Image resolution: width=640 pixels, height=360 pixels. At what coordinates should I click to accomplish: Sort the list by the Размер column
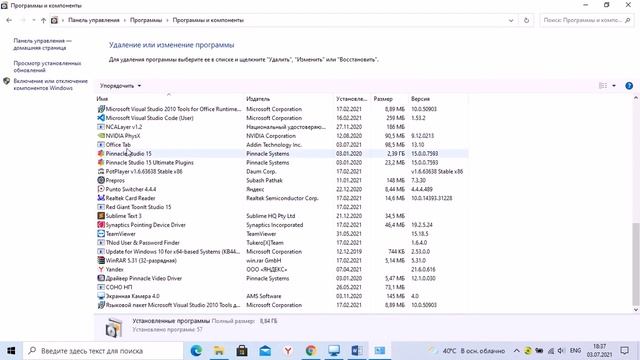tap(389, 99)
